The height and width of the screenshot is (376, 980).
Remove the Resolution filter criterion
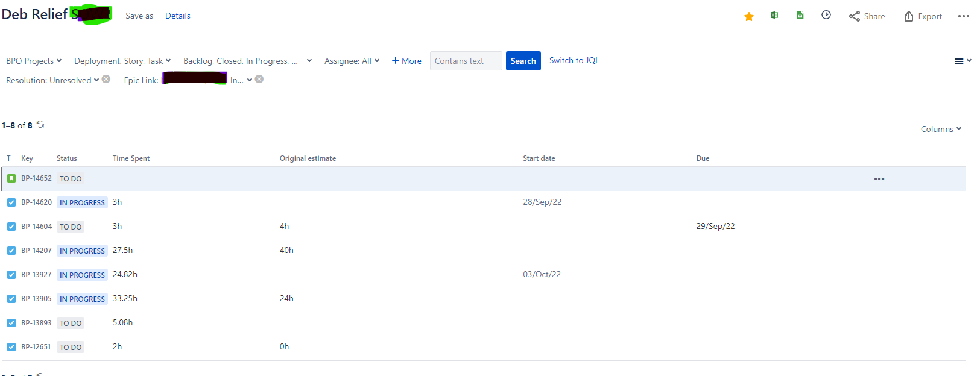(x=106, y=79)
